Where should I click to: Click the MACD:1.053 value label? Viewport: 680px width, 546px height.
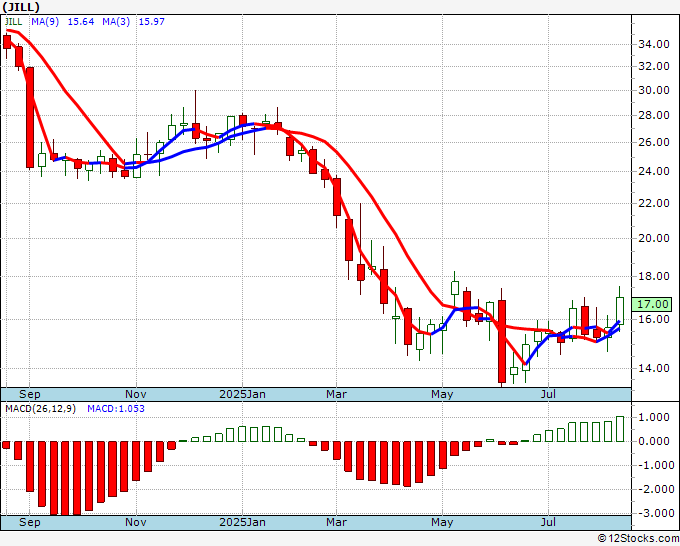pyautogui.click(x=116, y=409)
